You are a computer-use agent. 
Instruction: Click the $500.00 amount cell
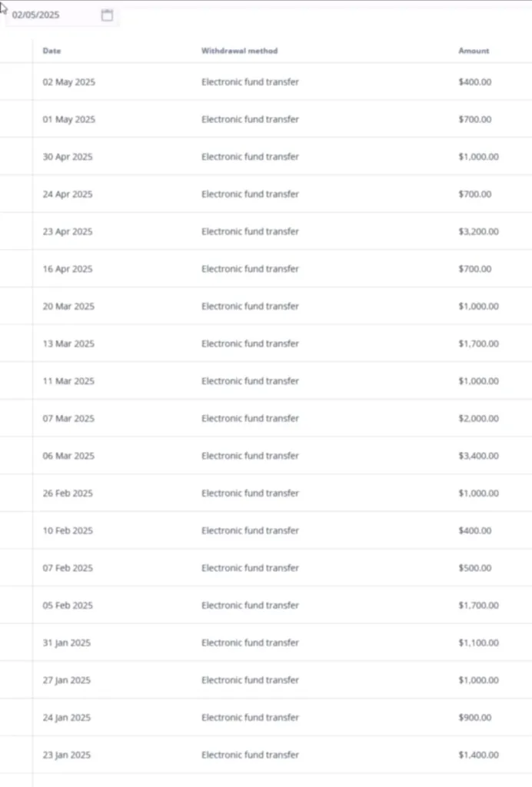click(474, 568)
